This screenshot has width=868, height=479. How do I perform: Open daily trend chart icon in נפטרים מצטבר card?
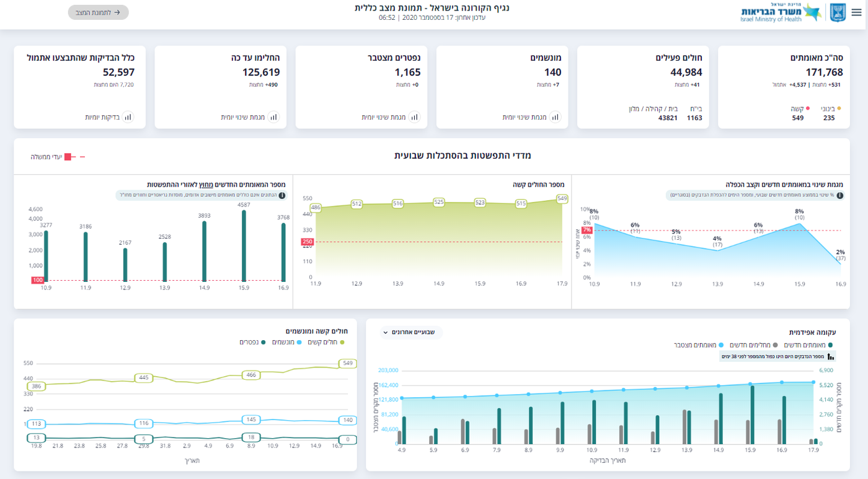pos(414,116)
